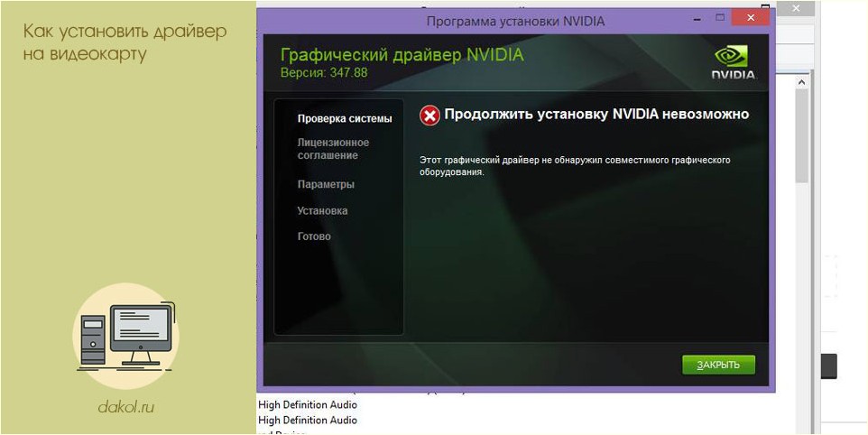Image resolution: width=868 pixels, height=435 pixels.
Task: Select the Готово step in sidebar
Action: pyautogui.click(x=314, y=236)
